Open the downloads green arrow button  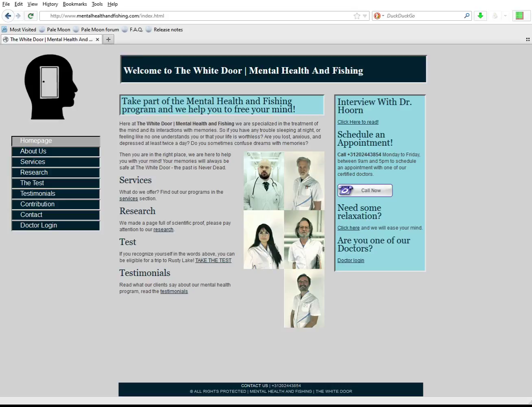pos(480,16)
